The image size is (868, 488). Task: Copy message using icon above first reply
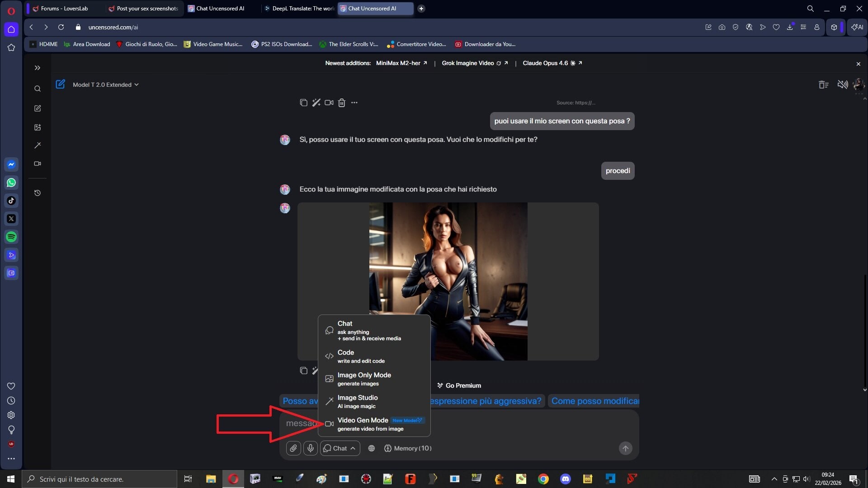pyautogui.click(x=303, y=103)
